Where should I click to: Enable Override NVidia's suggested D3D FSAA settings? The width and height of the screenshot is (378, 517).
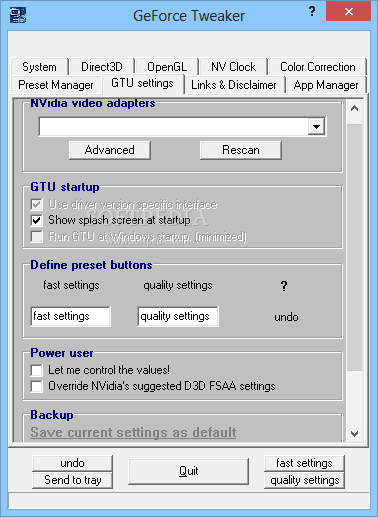(37, 386)
